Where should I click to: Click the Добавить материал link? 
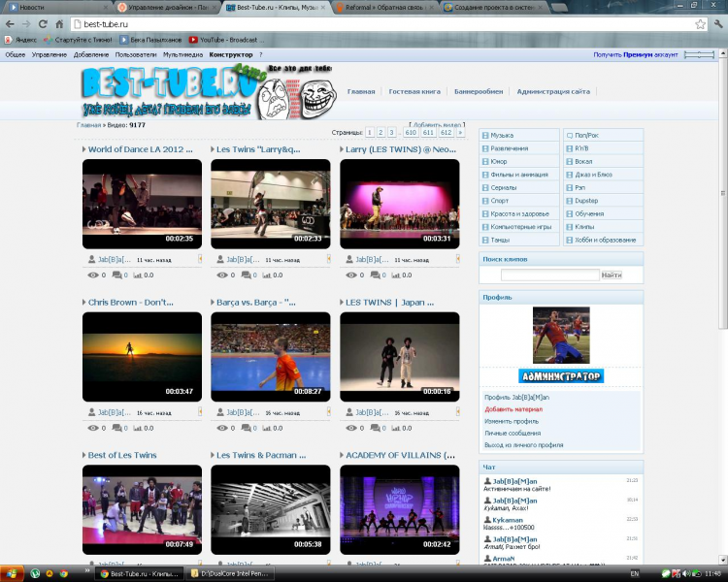click(x=513, y=409)
